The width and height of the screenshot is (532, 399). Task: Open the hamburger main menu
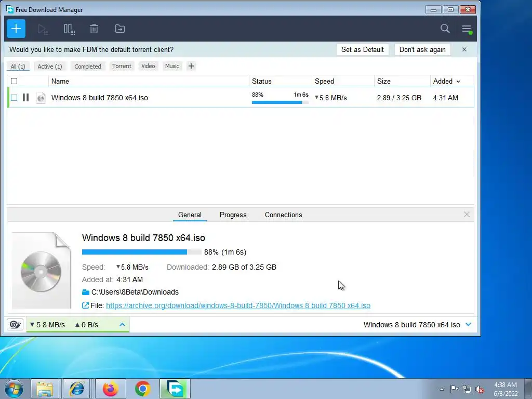point(467,29)
